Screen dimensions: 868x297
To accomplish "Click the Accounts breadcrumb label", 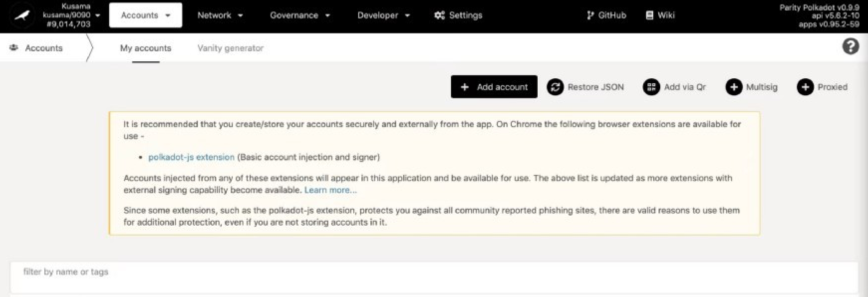I will pos(44,48).
